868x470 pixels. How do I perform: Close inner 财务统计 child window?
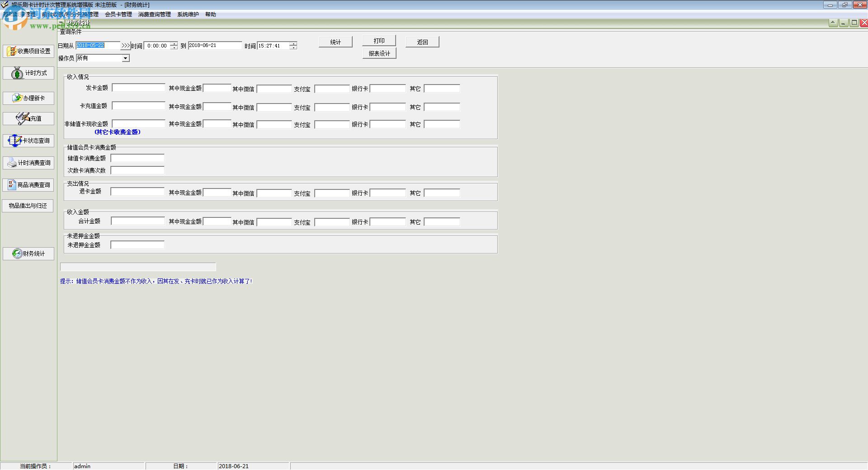tap(864, 23)
